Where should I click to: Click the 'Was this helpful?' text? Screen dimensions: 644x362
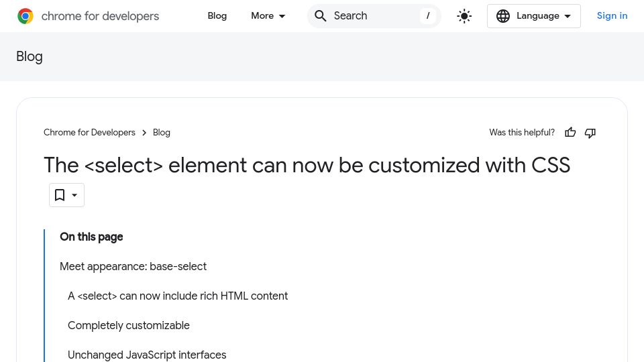pyautogui.click(x=522, y=133)
